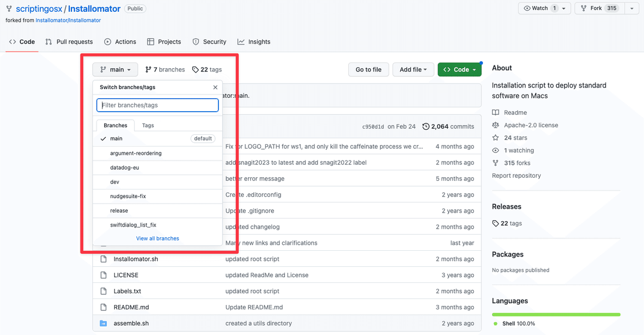This screenshot has height=335, width=644.
Task: Click the commits history clock icon
Action: click(426, 127)
